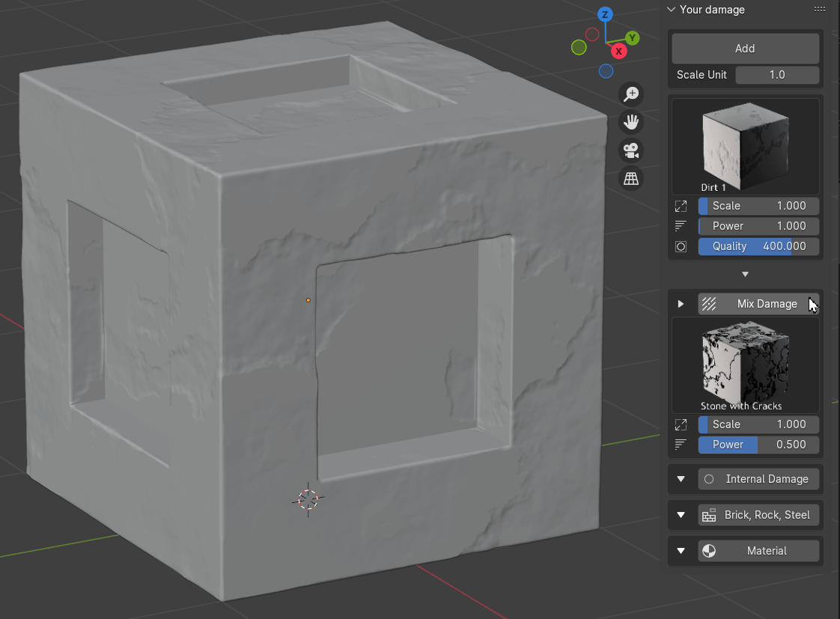Expand the arrow beside Internal Damage
The width and height of the screenshot is (840, 619).
click(681, 479)
